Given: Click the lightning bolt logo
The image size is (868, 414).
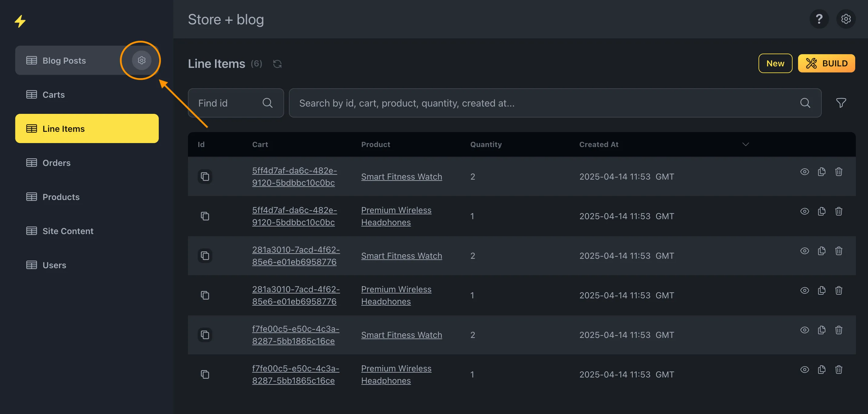Looking at the screenshot, I should coord(20,21).
